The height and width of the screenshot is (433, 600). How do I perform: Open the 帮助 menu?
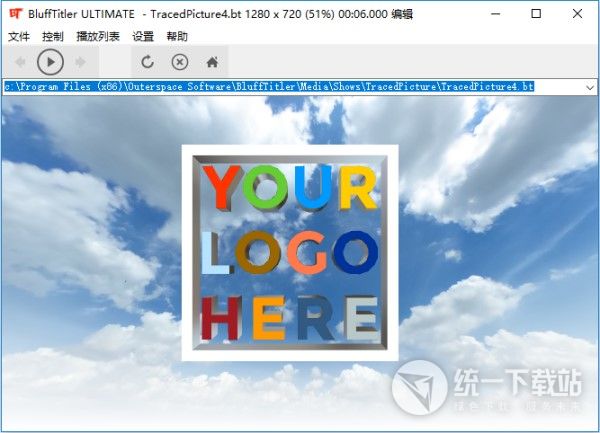177,36
